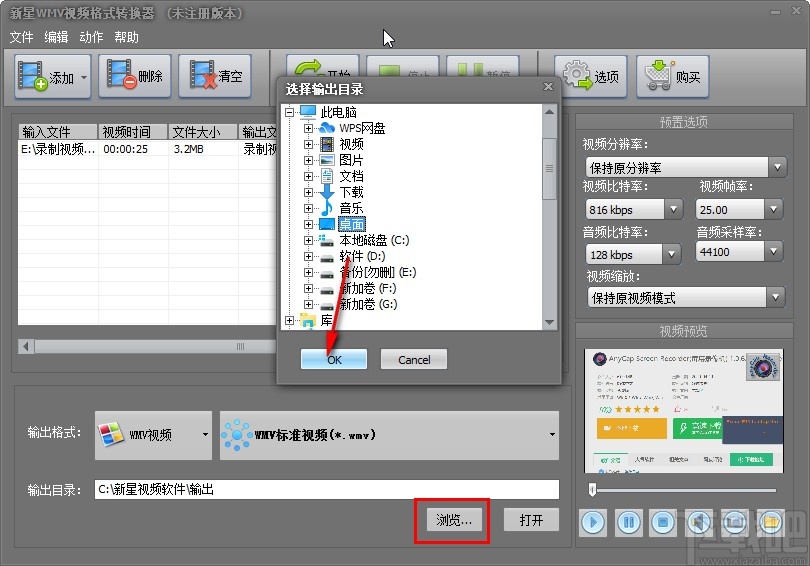The height and width of the screenshot is (566, 810).
Task: Click the 输出目录 path input field
Action: pos(326,489)
